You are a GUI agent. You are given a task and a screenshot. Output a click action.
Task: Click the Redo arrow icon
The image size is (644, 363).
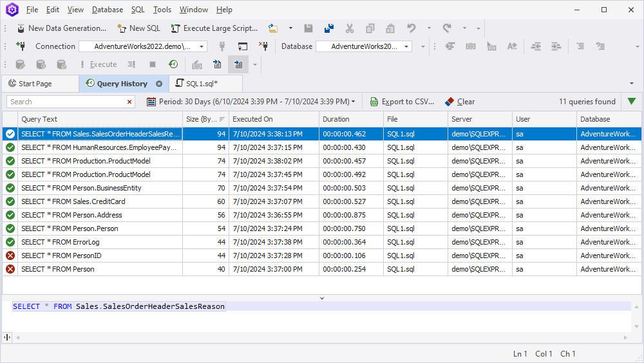point(447,28)
